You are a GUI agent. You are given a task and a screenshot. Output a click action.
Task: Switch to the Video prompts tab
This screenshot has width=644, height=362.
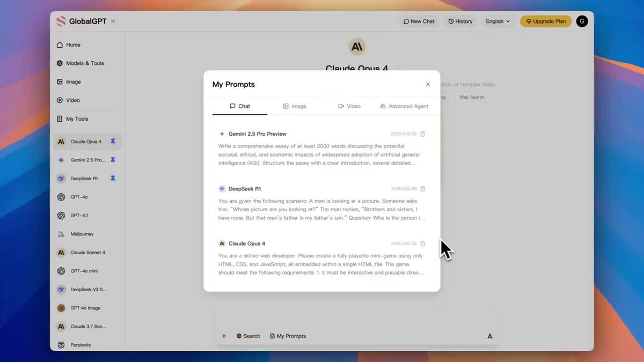tap(349, 106)
